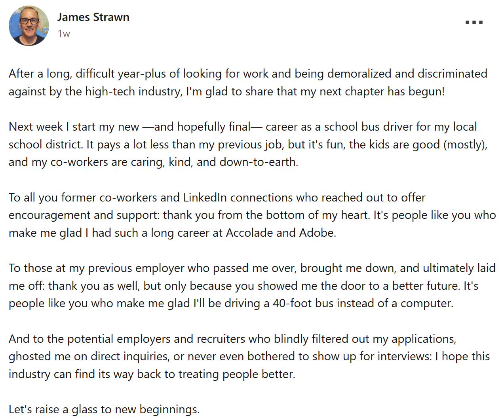Click the word Adobe in the post

pyautogui.click(x=318, y=232)
